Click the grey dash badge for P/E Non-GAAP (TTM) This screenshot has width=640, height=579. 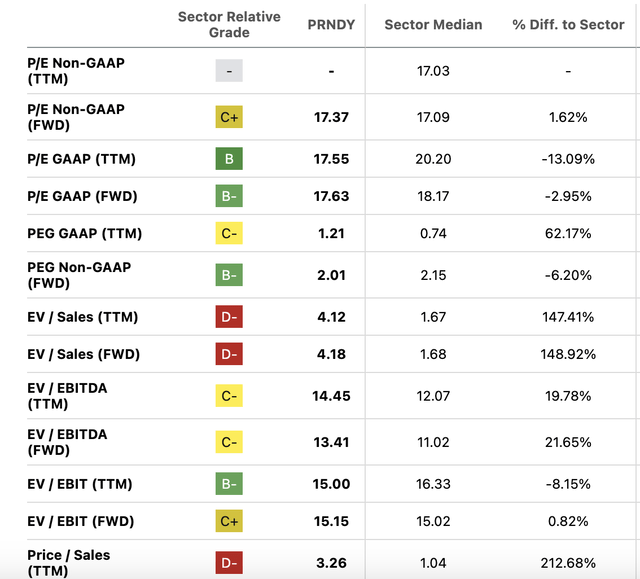click(x=229, y=71)
